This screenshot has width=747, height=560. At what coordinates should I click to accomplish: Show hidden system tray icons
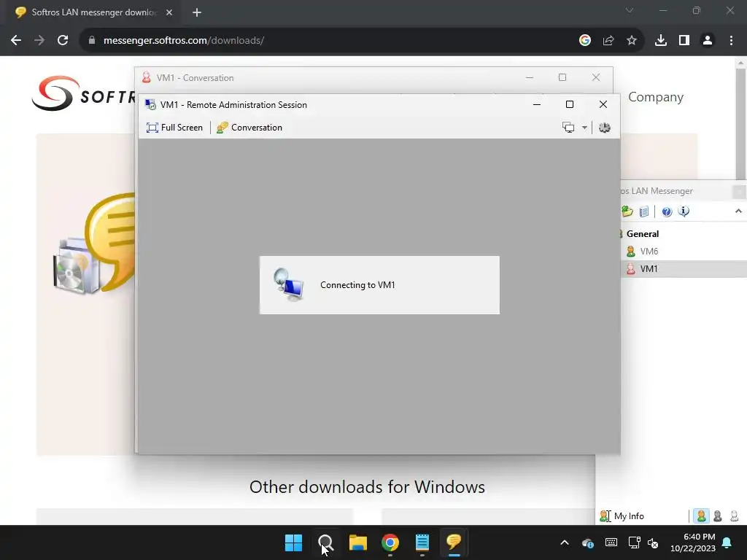[565, 542]
